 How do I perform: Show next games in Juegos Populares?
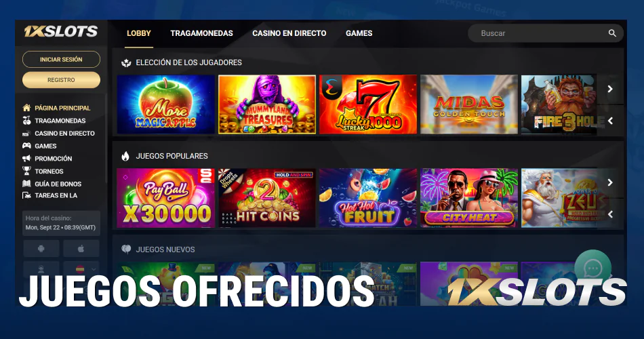pyautogui.click(x=610, y=182)
